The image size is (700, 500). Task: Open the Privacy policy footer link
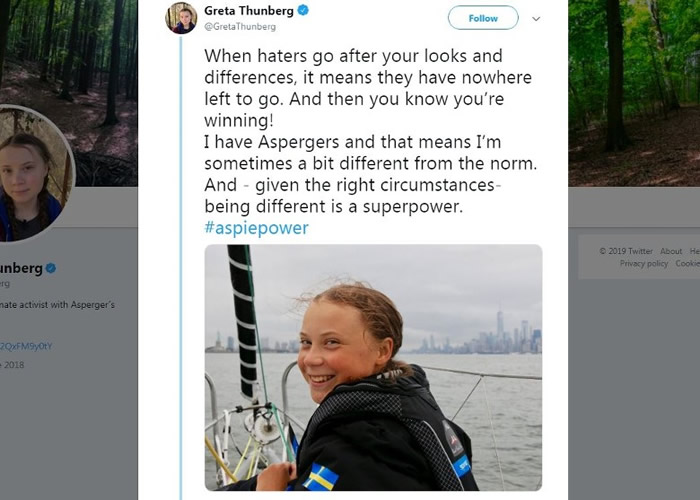click(x=644, y=264)
